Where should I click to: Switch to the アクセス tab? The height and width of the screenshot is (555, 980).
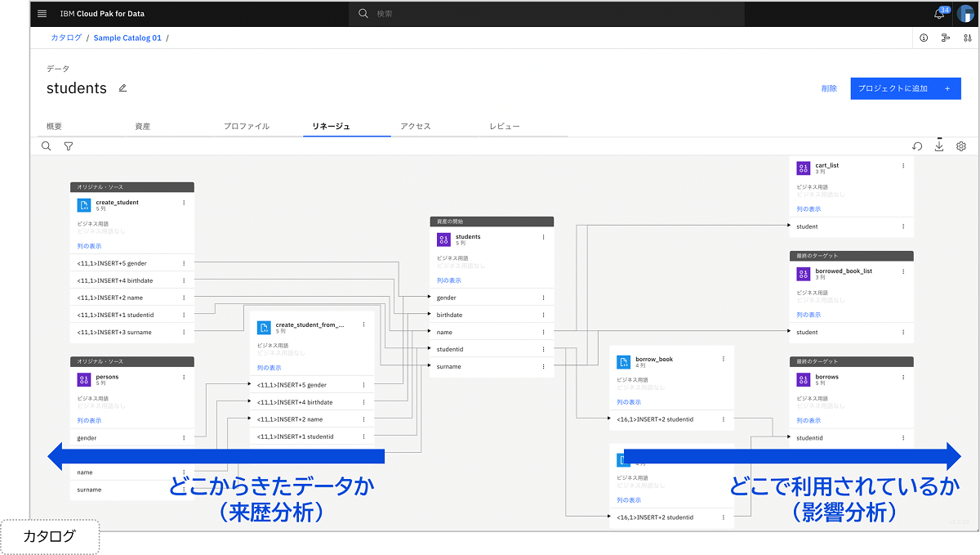coord(415,127)
